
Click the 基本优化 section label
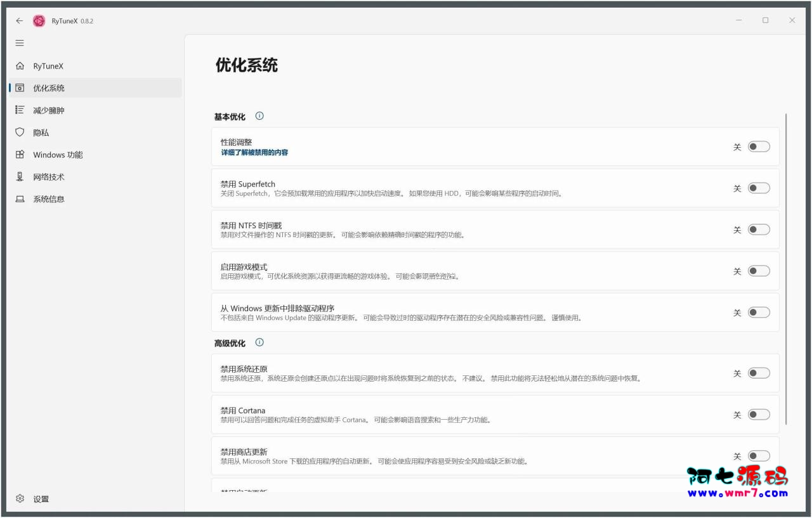230,117
